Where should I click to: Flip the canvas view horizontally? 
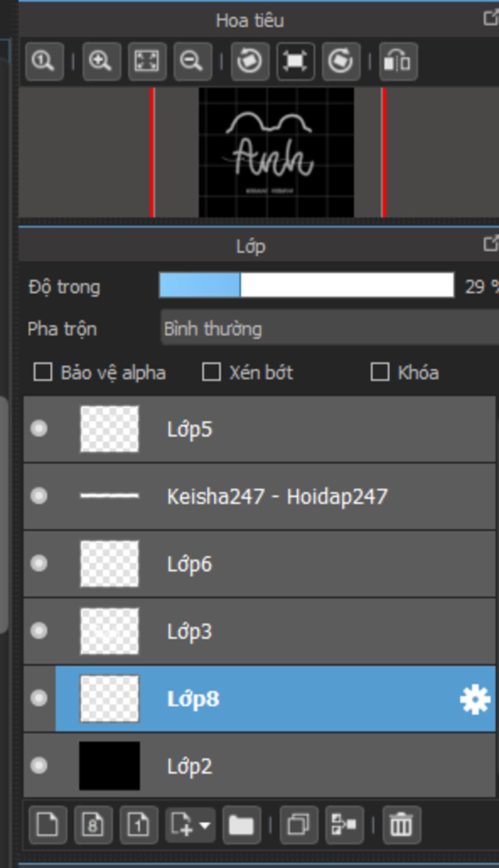point(398,61)
